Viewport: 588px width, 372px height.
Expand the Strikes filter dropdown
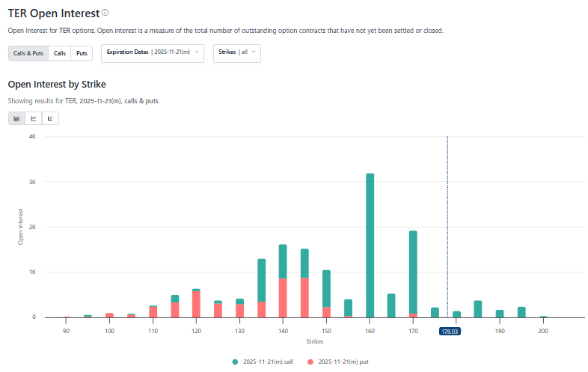point(237,52)
